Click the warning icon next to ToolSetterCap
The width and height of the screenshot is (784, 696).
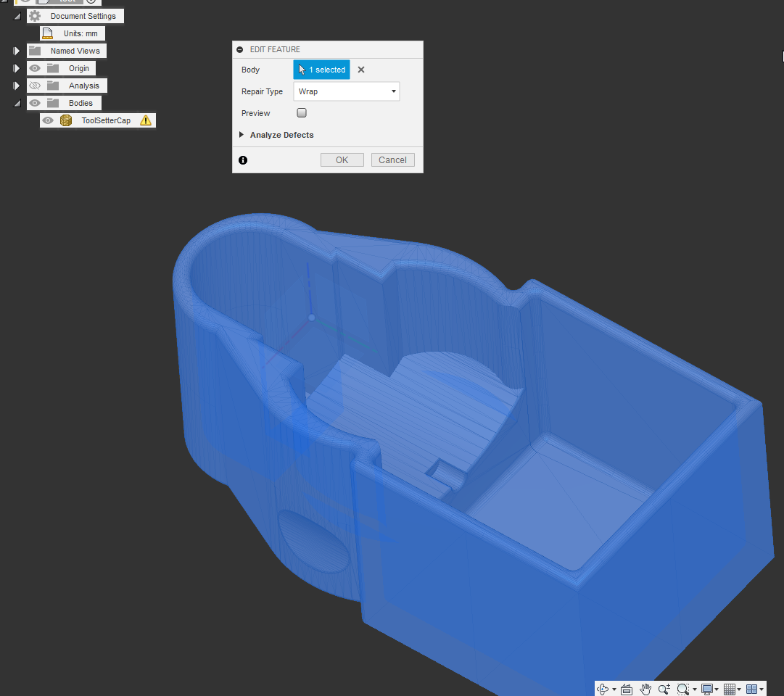145,120
